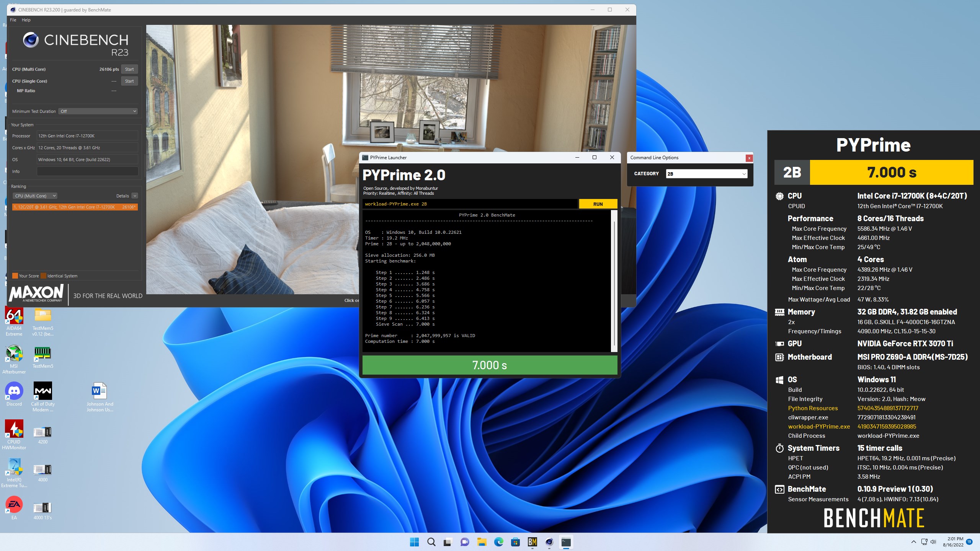The width and height of the screenshot is (980, 551).
Task: Open Task View on taskbar
Action: [x=448, y=542]
